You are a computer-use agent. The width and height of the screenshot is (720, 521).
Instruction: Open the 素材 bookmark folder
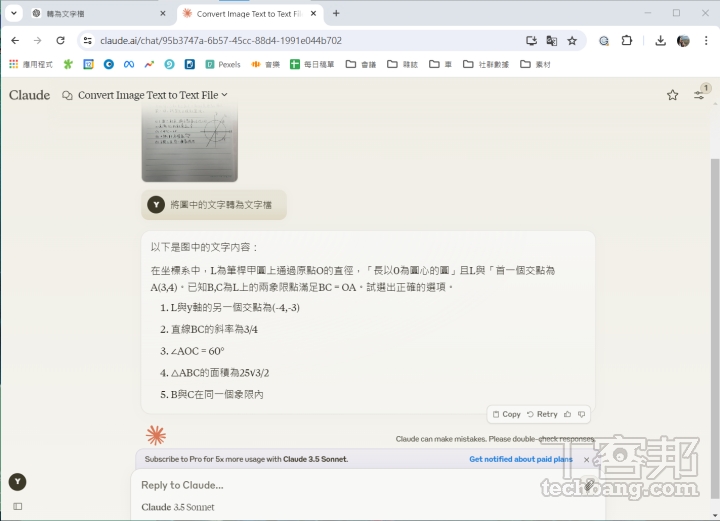535,64
